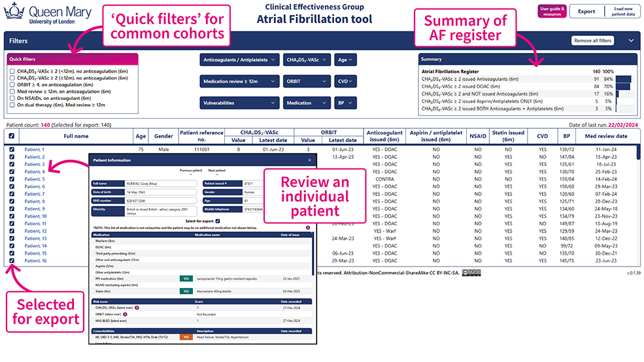Collapse the Filters panel using the chevron
The width and height of the screenshot is (644, 362).
click(631, 41)
